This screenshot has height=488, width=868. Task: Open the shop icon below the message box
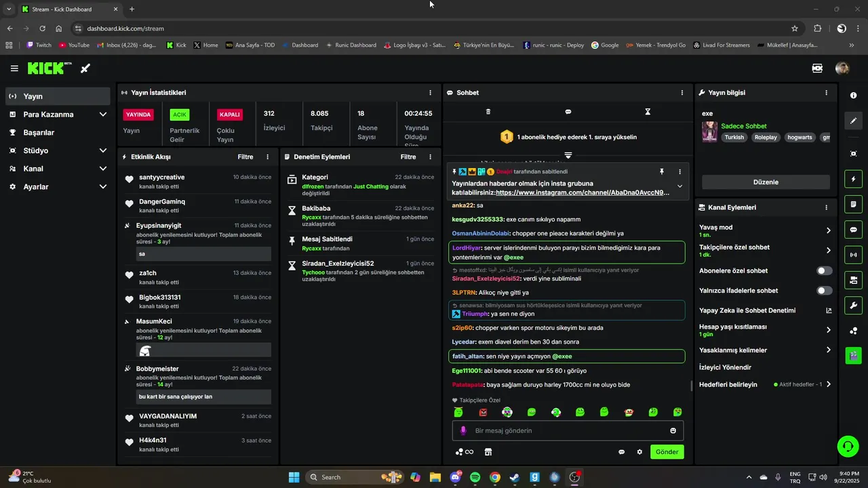(x=488, y=452)
